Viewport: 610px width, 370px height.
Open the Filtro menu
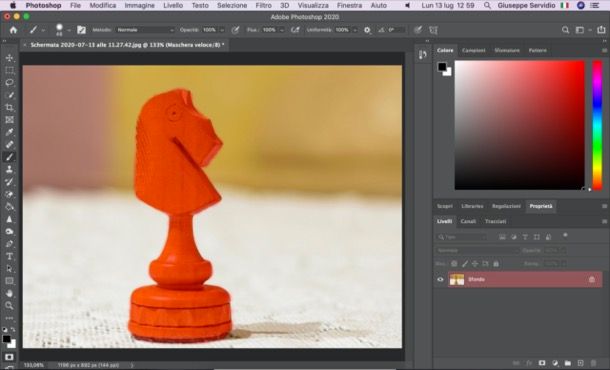263,5
